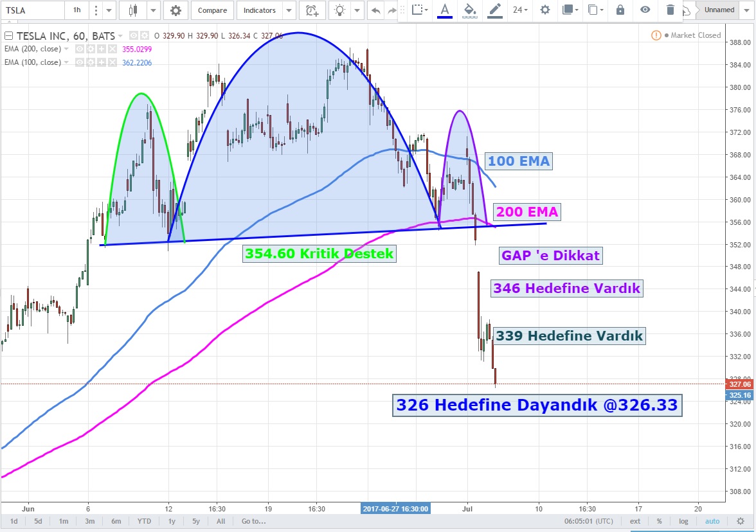Open the font size 24 dropdown

coord(520,10)
